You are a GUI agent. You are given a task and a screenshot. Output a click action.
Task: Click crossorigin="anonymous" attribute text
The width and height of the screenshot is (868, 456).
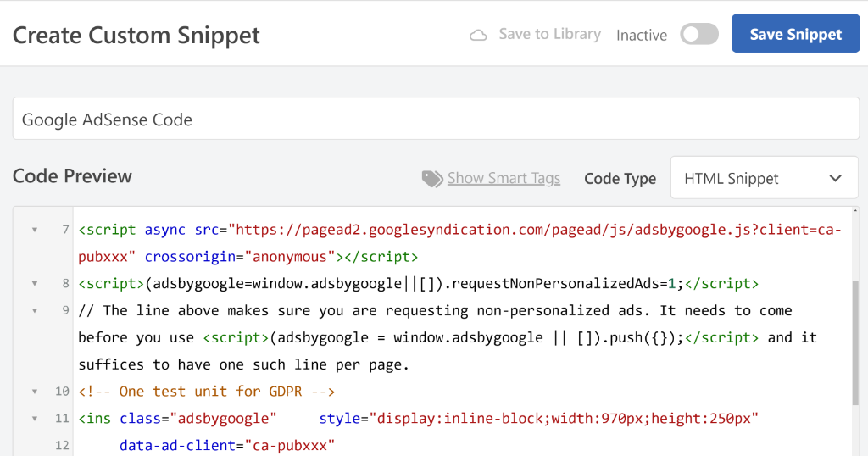coord(240,257)
